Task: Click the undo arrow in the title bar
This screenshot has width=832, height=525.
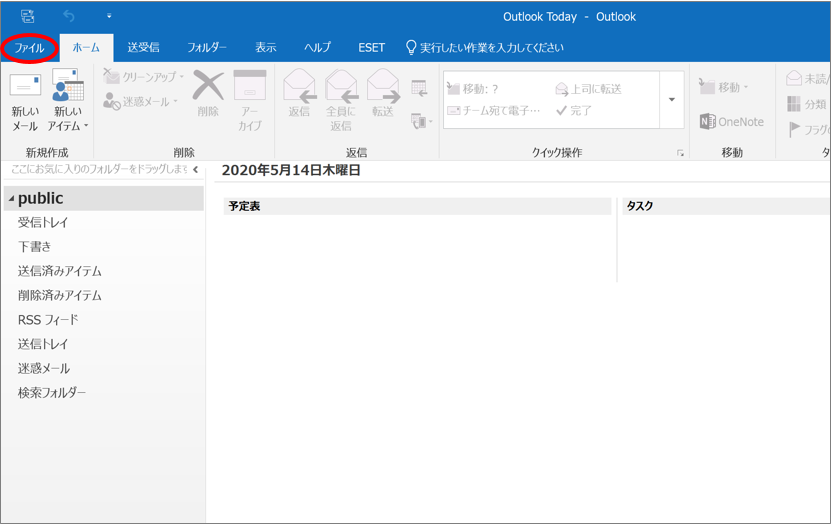Action: pyautogui.click(x=69, y=16)
